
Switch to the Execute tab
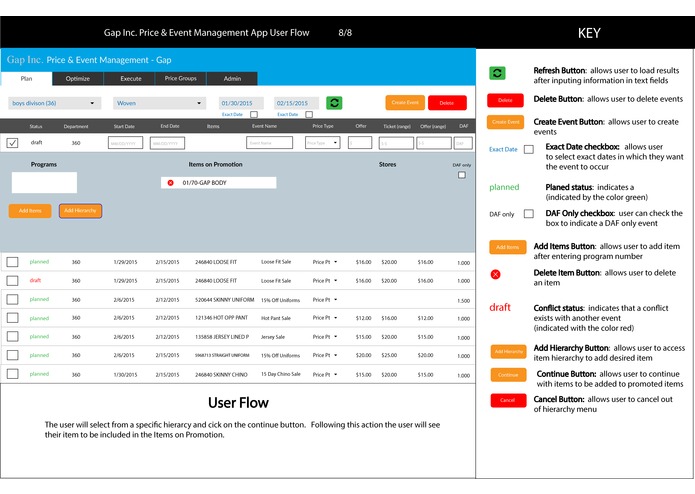(131, 78)
